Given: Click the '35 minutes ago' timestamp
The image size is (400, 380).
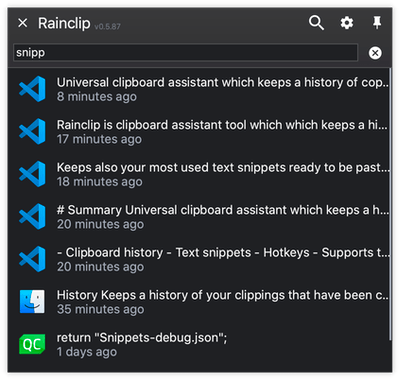Looking at the screenshot, I should pos(100,309).
